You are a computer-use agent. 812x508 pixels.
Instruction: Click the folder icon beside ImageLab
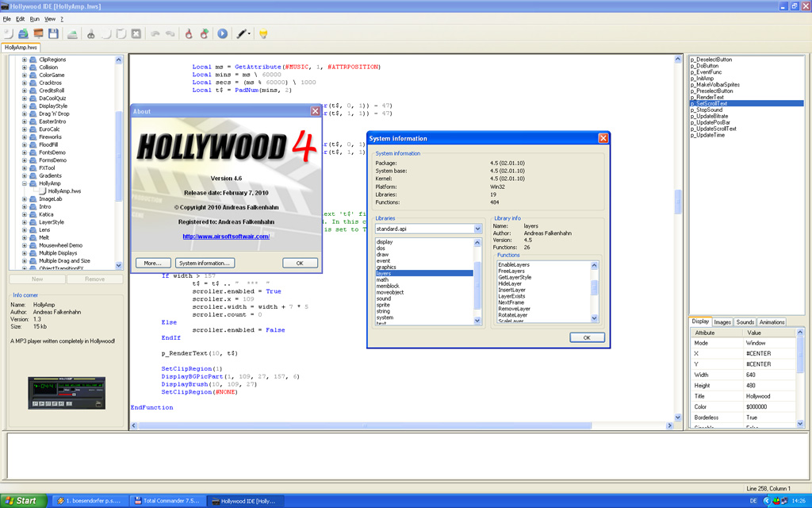point(33,199)
